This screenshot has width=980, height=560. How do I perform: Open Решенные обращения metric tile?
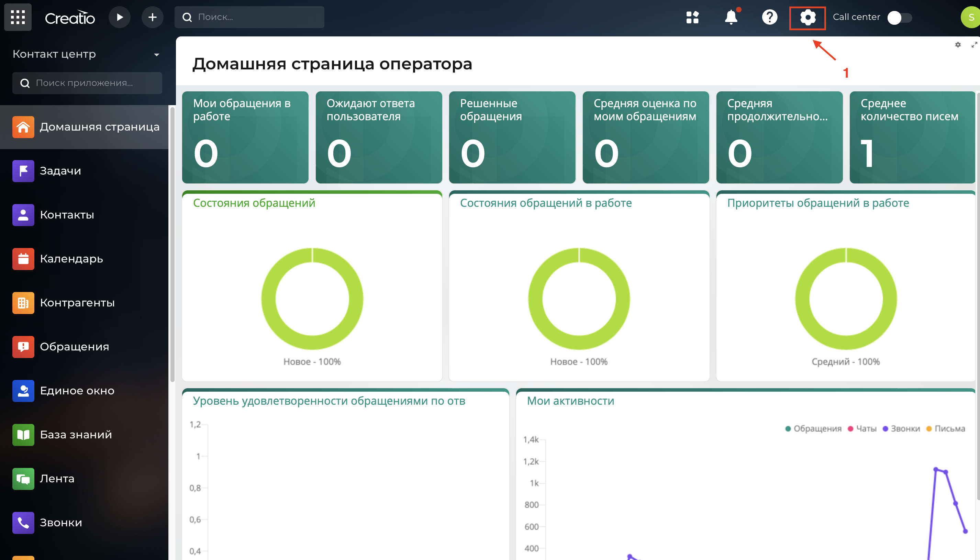click(x=512, y=137)
